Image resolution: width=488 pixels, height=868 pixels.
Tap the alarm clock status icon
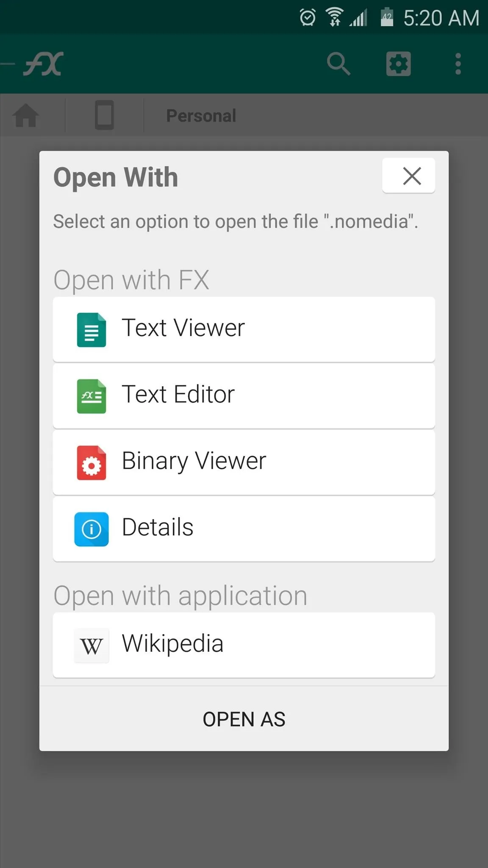[308, 18]
